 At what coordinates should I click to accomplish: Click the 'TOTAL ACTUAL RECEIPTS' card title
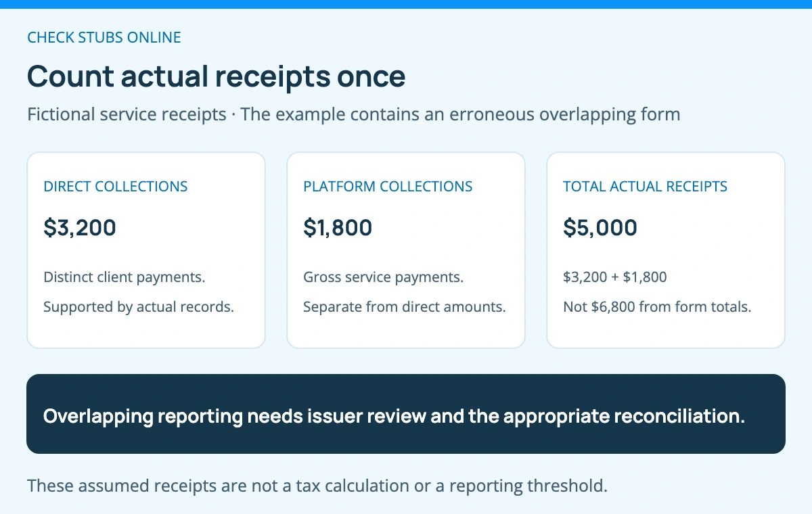(646, 187)
